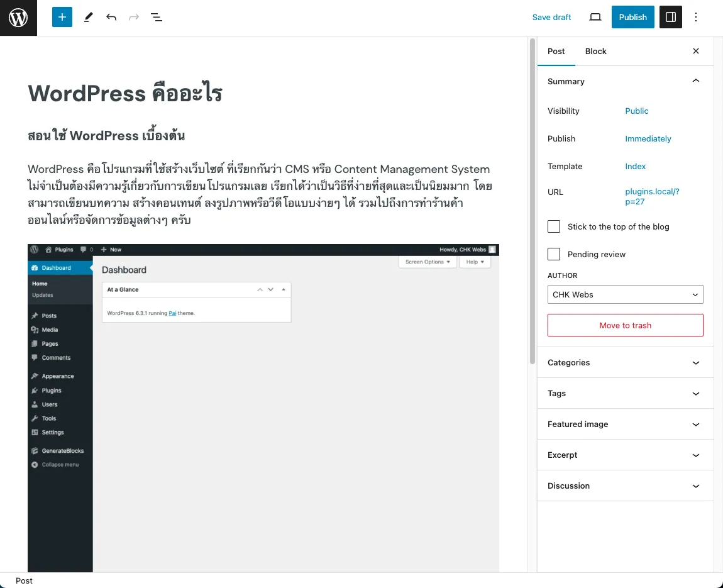Collapse the Summary panel
723x588 pixels.
(x=626, y=81)
